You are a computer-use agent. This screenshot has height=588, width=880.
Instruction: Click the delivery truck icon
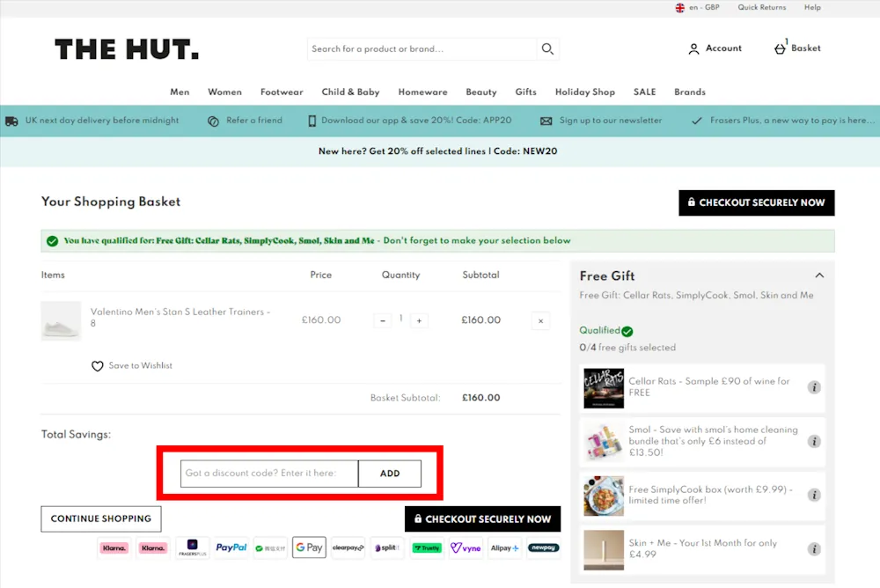pyautogui.click(x=11, y=121)
